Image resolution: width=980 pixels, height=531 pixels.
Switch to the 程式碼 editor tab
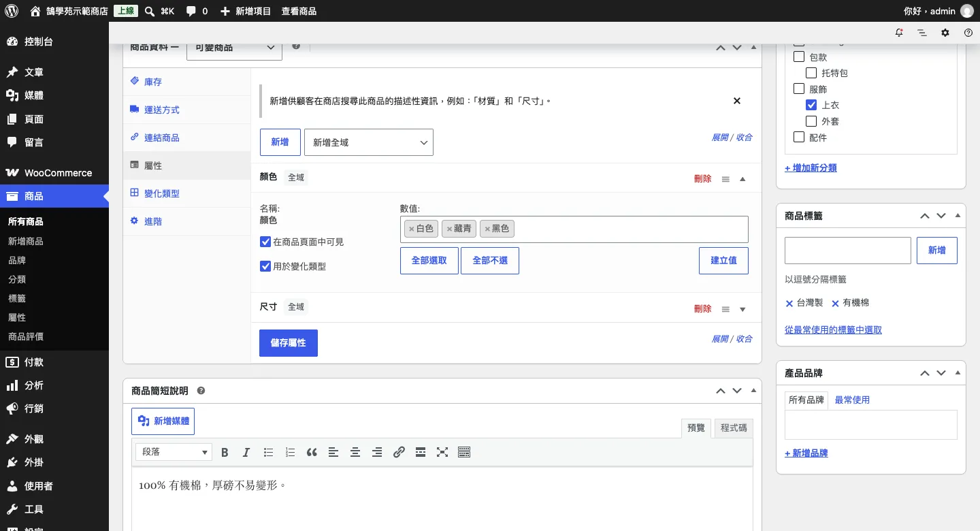coord(734,428)
